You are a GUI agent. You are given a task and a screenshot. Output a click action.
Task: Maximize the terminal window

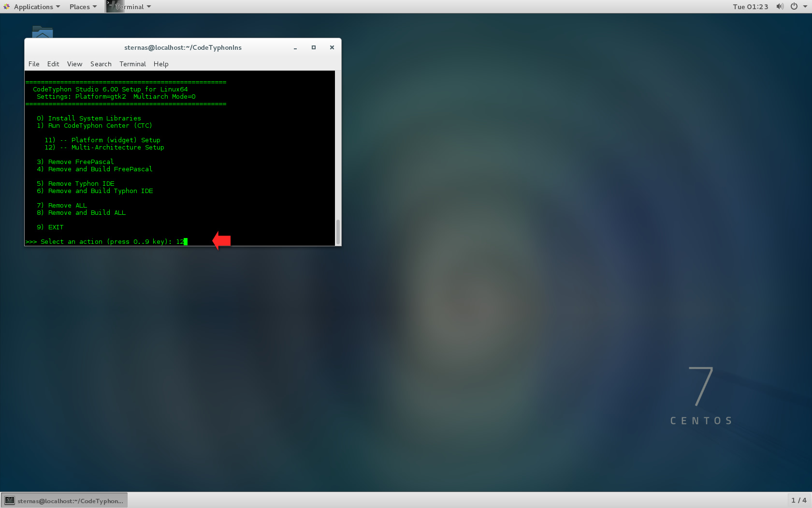pyautogui.click(x=314, y=47)
